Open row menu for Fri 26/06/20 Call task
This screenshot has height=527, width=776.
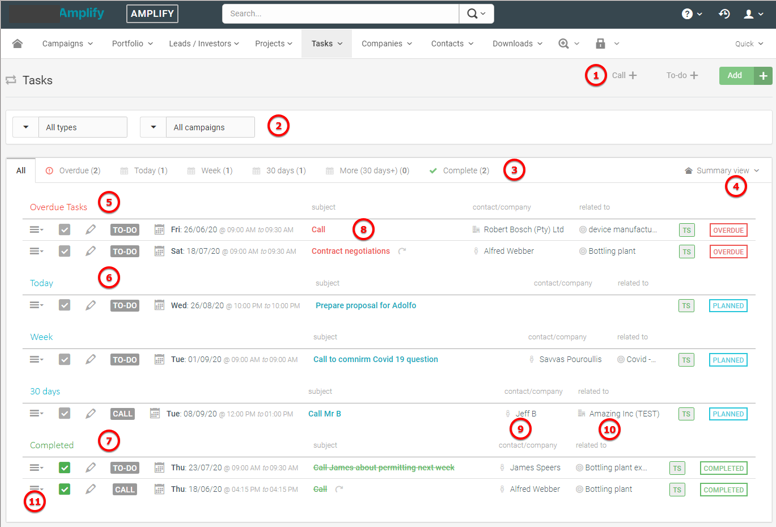click(x=36, y=230)
